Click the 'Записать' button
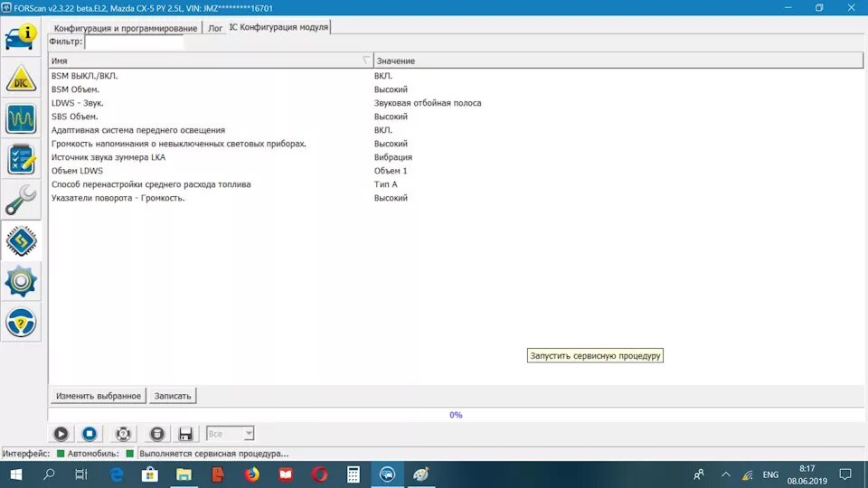Viewport: 868px width, 488px height. click(x=172, y=396)
